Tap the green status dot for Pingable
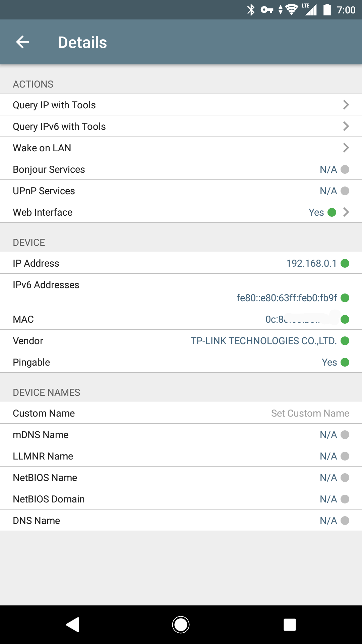The width and height of the screenshot is (362, 644). [x=345, y=362]
